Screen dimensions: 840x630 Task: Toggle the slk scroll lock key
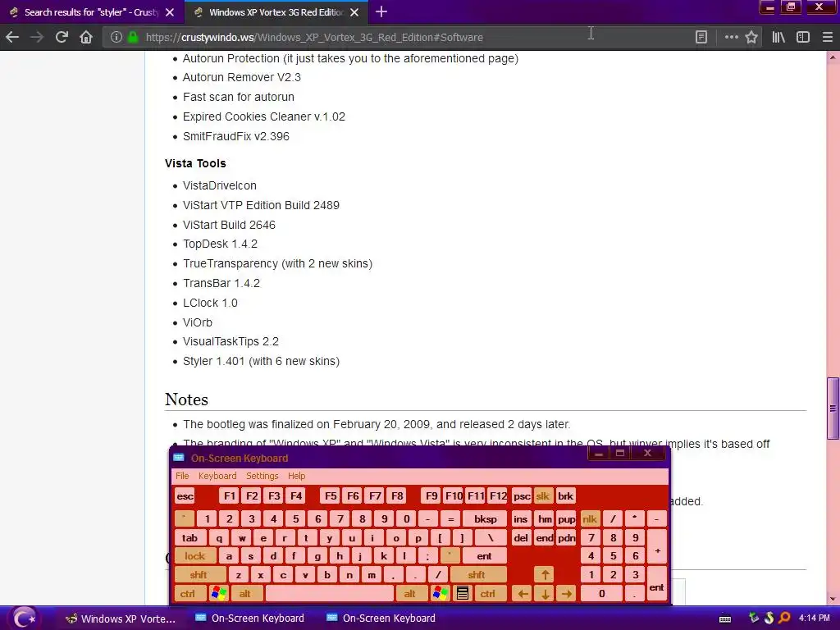[543, 496]
